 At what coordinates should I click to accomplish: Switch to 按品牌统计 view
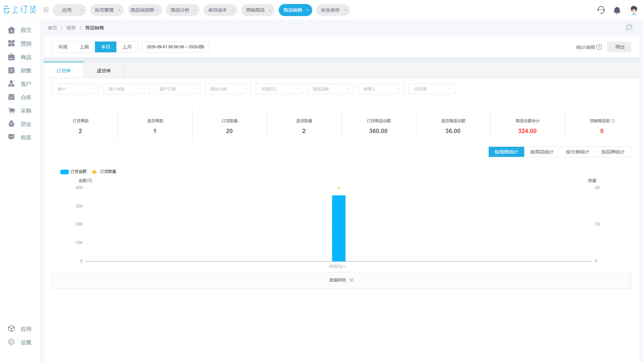pos(613,152)
